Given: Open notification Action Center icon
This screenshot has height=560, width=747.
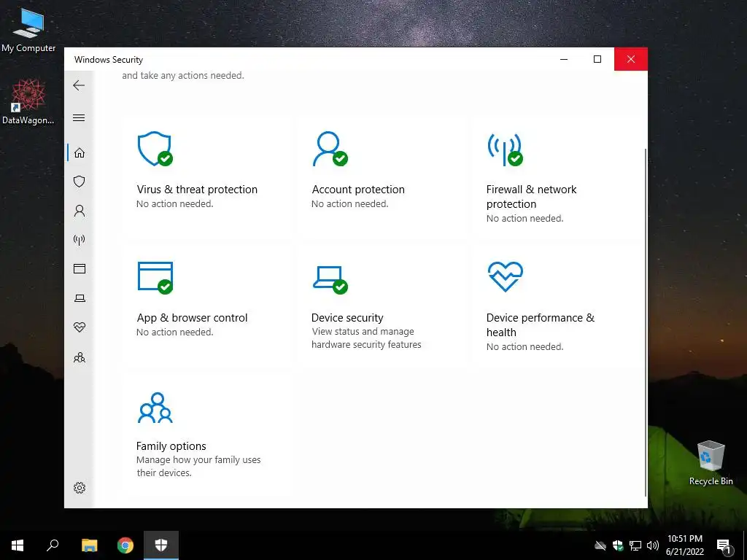Looking at the screenshot, I should coord(724,546).
